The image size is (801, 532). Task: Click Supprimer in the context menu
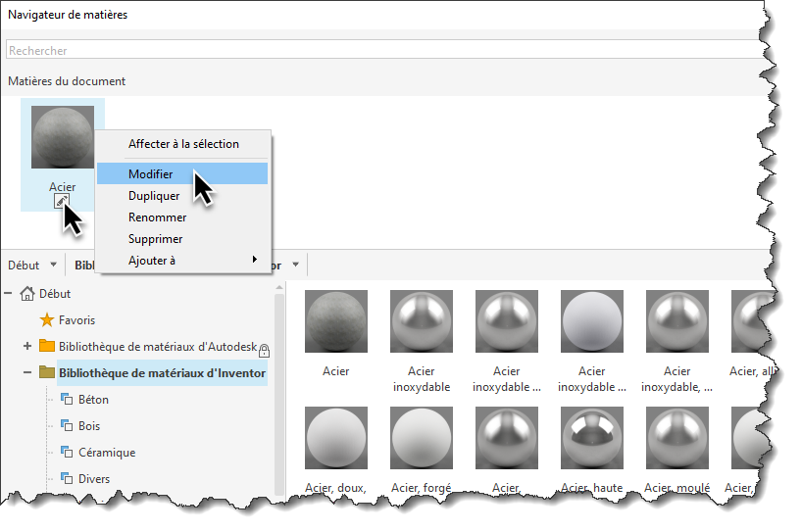pyautogui.click(x=155, y=239)
